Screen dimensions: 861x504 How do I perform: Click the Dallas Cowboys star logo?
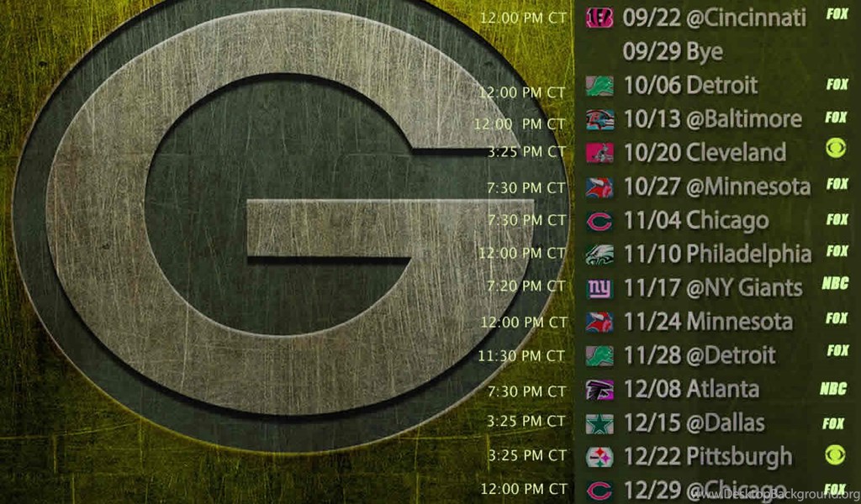click(600, 423)
